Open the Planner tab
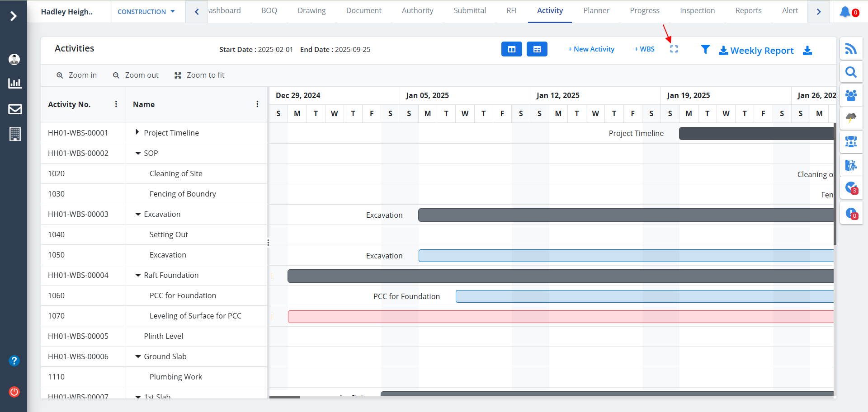This screenshot has height=412, width=868. tap(596, 11)
